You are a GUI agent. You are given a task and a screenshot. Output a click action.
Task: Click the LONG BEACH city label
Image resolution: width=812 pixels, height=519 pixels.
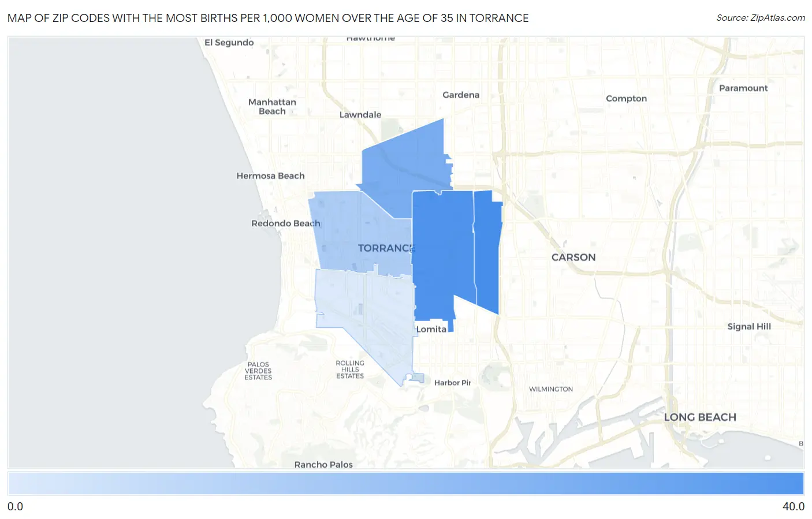[700, 417]
